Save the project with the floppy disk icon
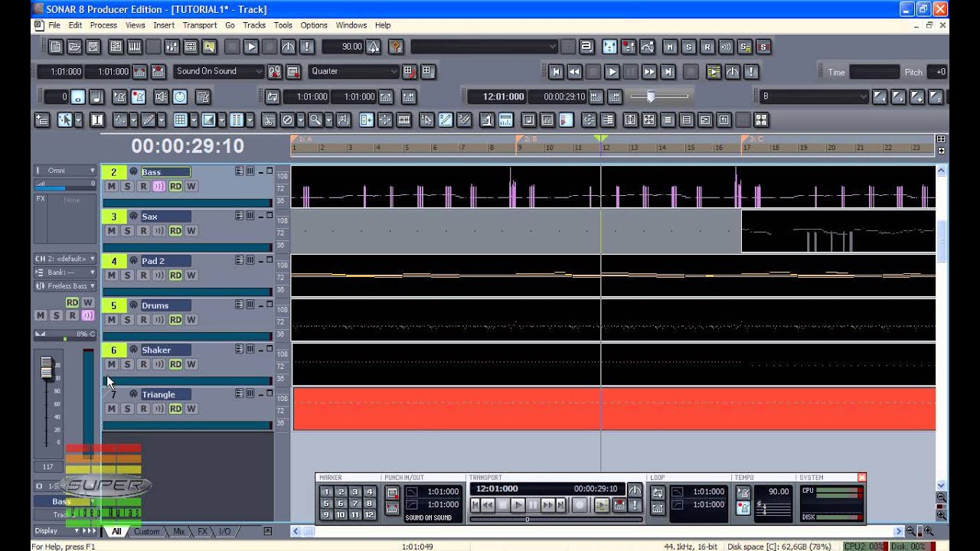This screenshot has width=980, height=551. [93, 47]
